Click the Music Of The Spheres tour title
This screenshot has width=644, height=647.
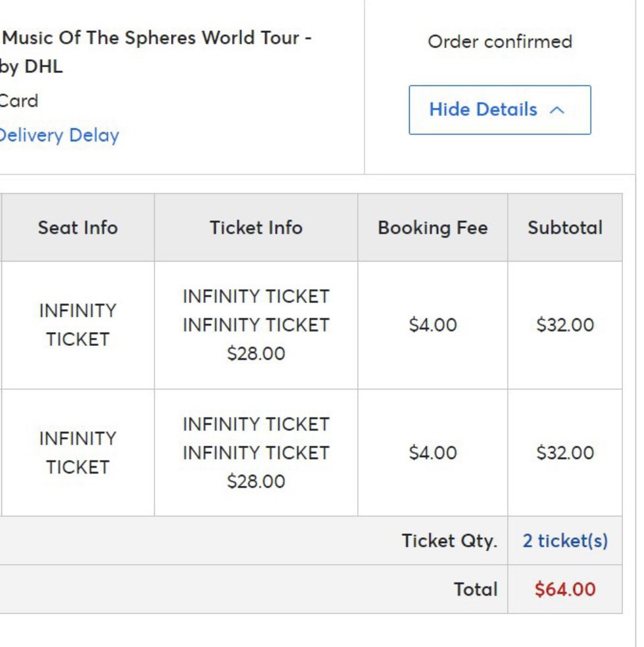[157, 37]
